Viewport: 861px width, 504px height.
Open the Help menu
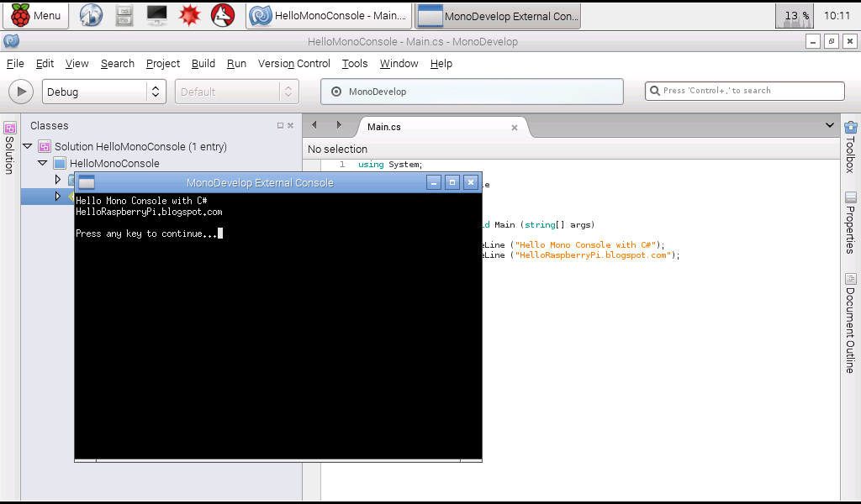coord(441,64)
